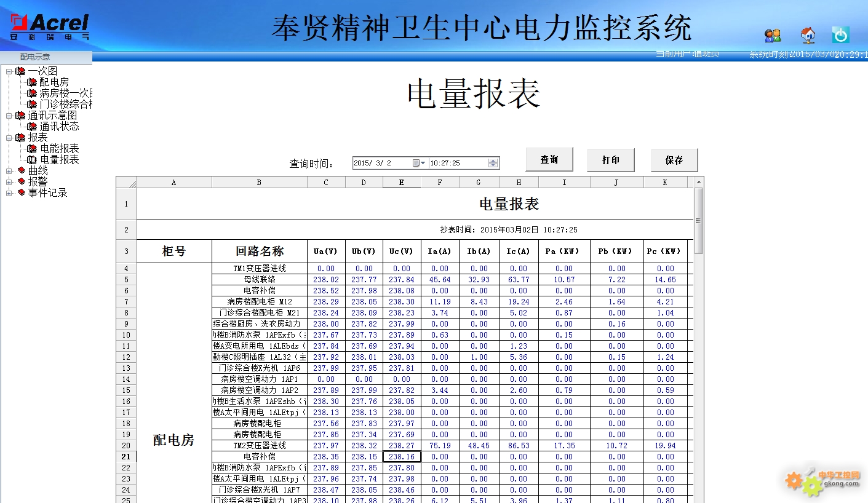Click the value 19.94 in row 20
868x503 pixels.
pyautogui.click(x=666, y=445)
